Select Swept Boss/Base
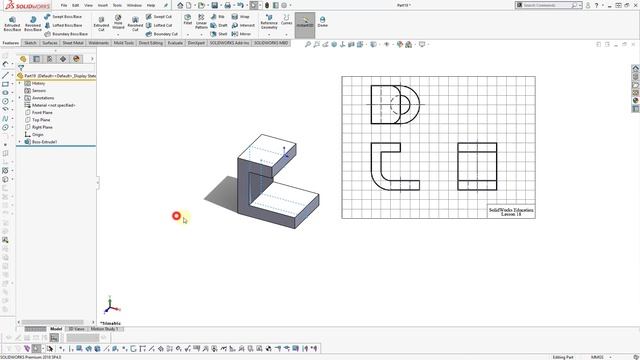 click(x=63, y=16)
